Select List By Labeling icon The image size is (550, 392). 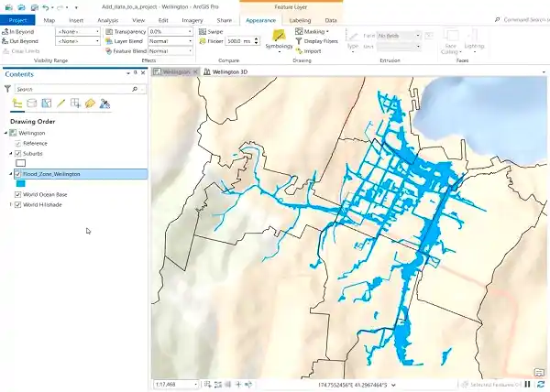pos(90,104)
